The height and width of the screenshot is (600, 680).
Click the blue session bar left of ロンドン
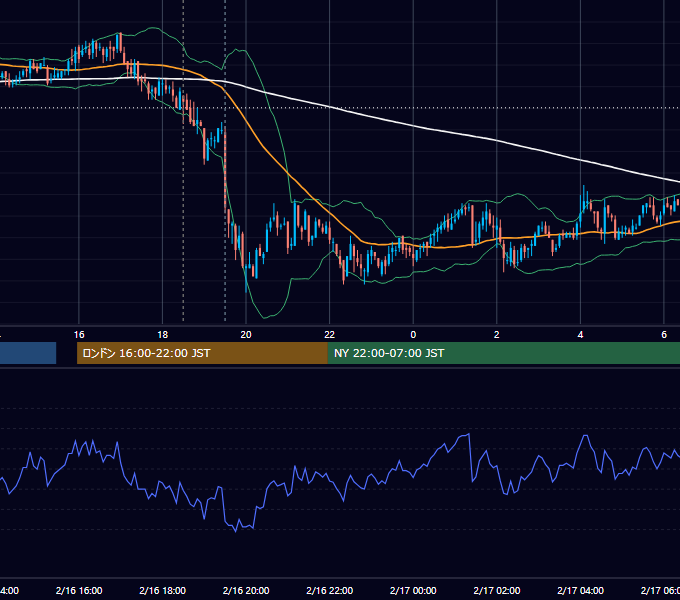pyautogui.click(x=28, y=353)
